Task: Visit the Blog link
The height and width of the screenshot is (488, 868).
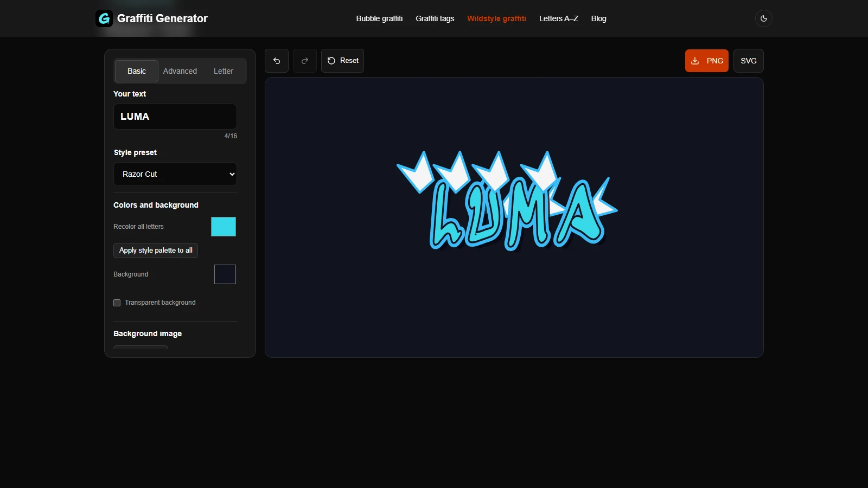Action: [x=598, y=18]
